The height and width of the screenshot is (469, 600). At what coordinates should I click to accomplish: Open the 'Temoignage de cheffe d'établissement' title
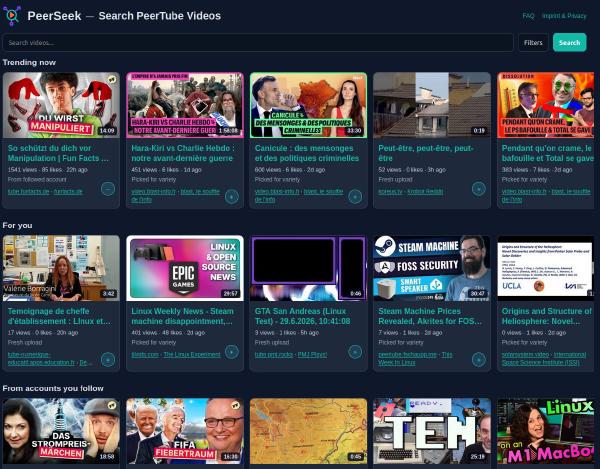coord(59,316)
